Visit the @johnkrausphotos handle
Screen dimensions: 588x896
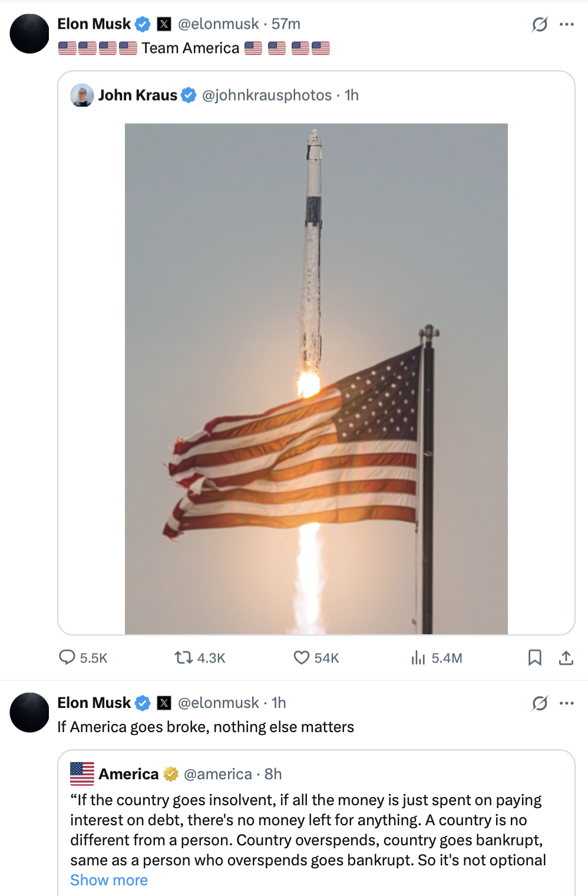(x=266, y=95)
